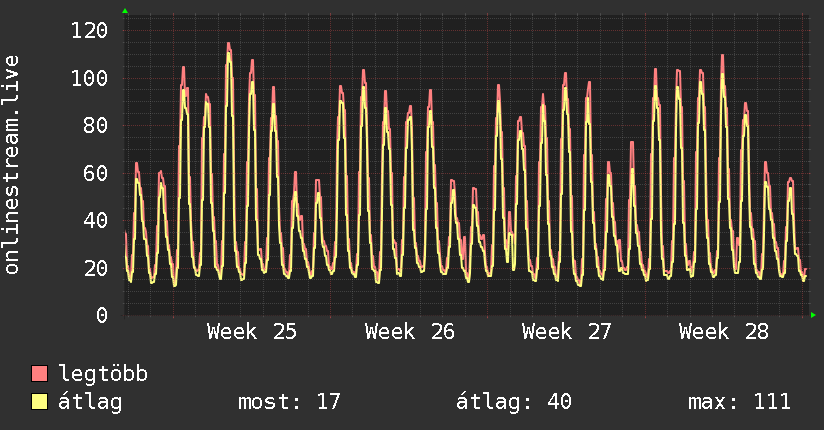Click the 120 y-axis label
This screenshot has width=824, height=430.
tap(89, 30)
